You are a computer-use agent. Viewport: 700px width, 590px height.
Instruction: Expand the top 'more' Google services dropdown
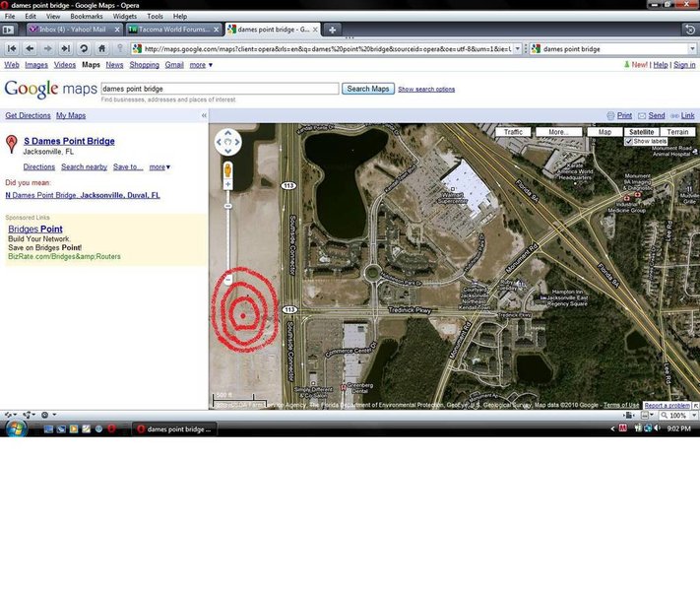[x=201, y=65]
